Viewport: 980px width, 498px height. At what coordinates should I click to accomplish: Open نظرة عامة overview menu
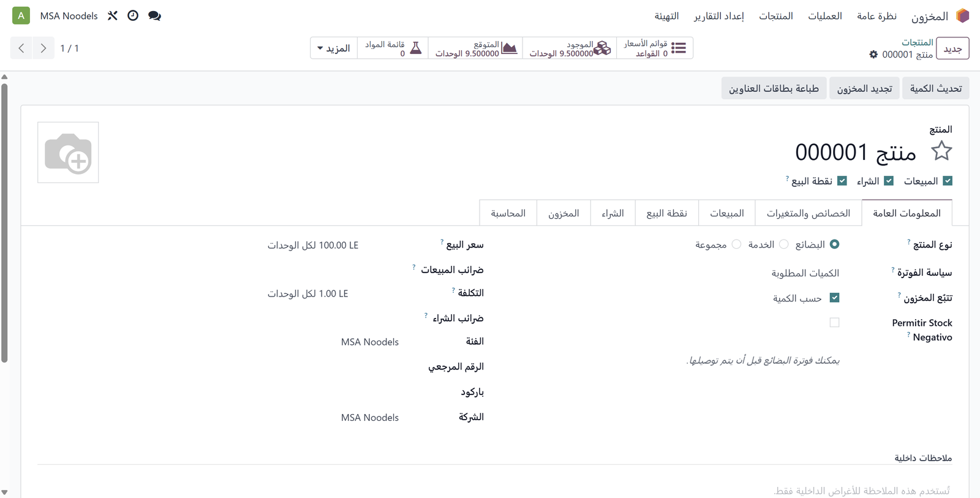[x=876, y=16]
